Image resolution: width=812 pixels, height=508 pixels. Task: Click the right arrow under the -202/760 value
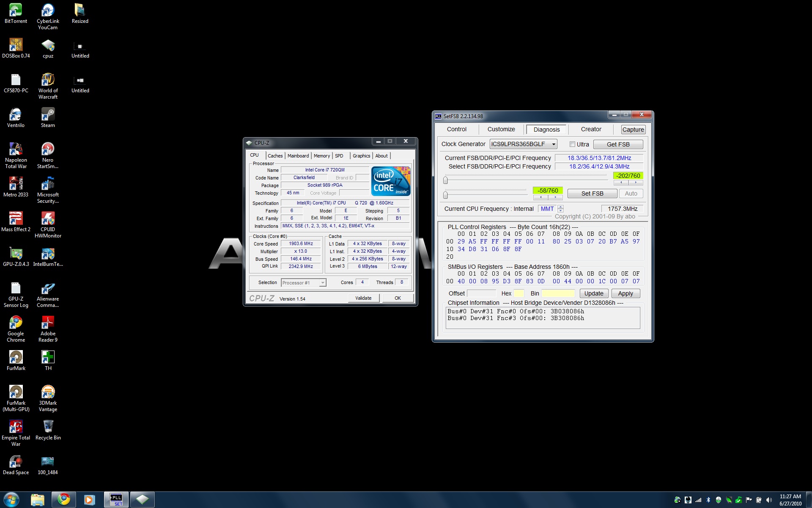(635, 182)
